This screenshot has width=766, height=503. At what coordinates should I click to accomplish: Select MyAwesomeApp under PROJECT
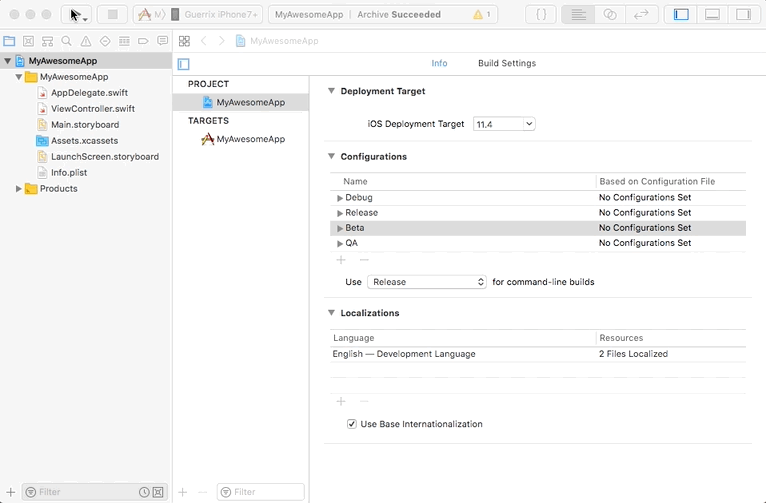pos(241,102)
